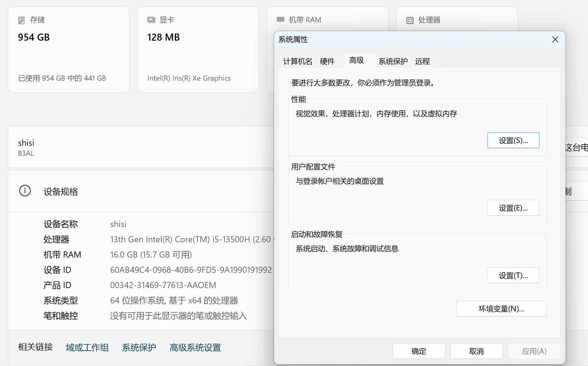This screenshot has height=366, width=588.
Task: Open the 系统保护 related link
Action: tap(139, 348)
